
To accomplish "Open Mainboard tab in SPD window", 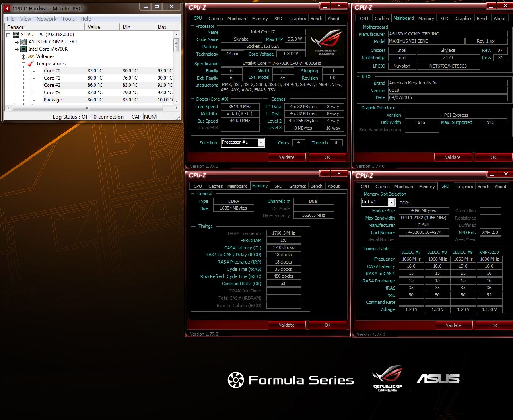I will pyautogui.click(x=404, y=187).
